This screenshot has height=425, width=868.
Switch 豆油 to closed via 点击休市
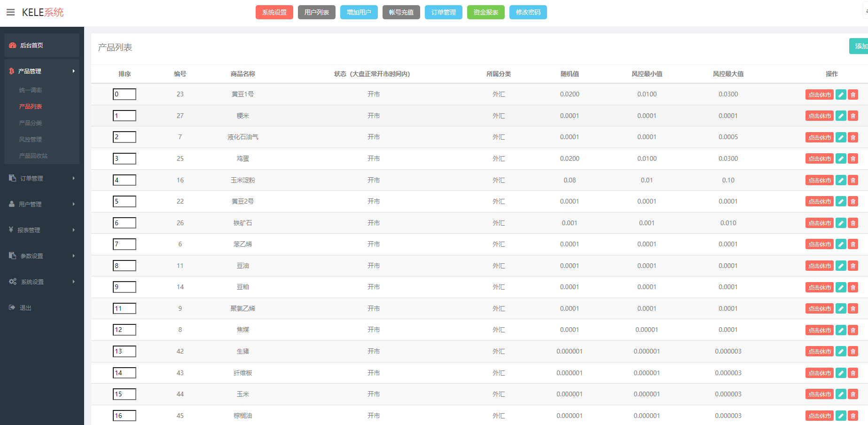tap(819, 266)
